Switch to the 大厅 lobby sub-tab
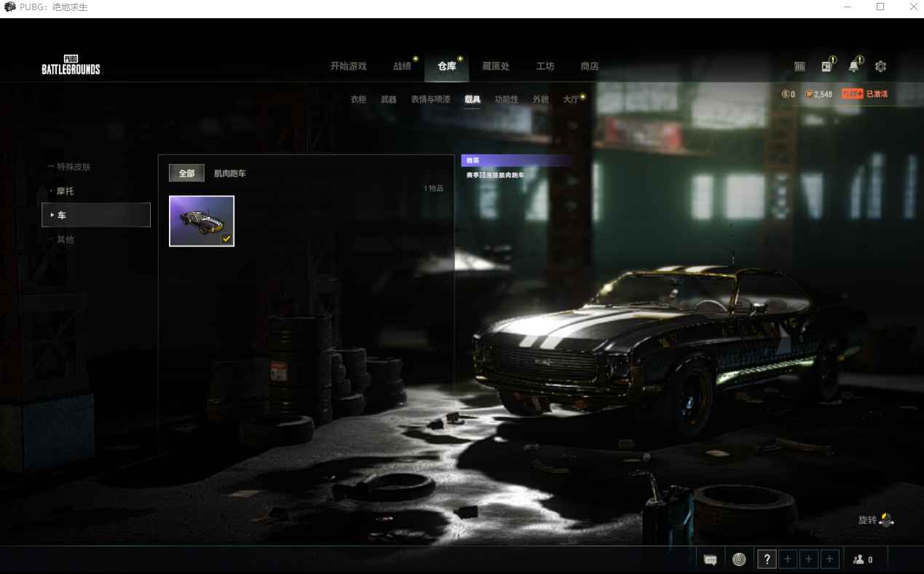924x574 pixels. point(571,99)
